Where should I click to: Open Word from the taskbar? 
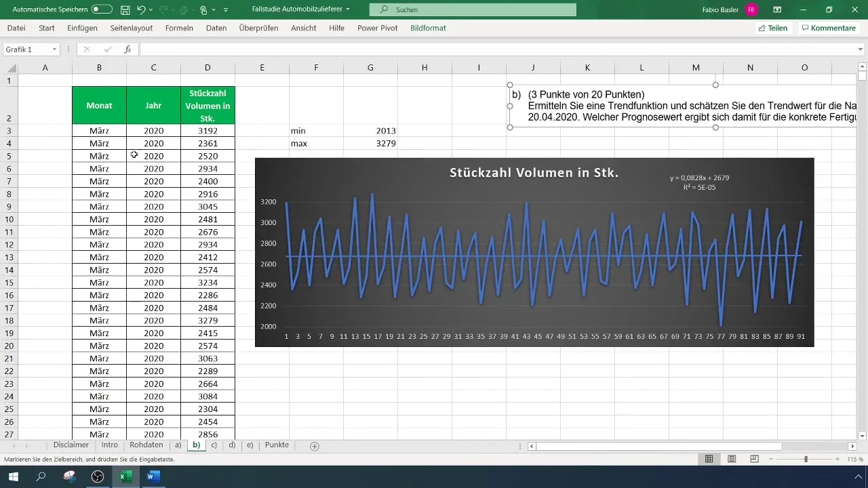click(x=153, y=476)
